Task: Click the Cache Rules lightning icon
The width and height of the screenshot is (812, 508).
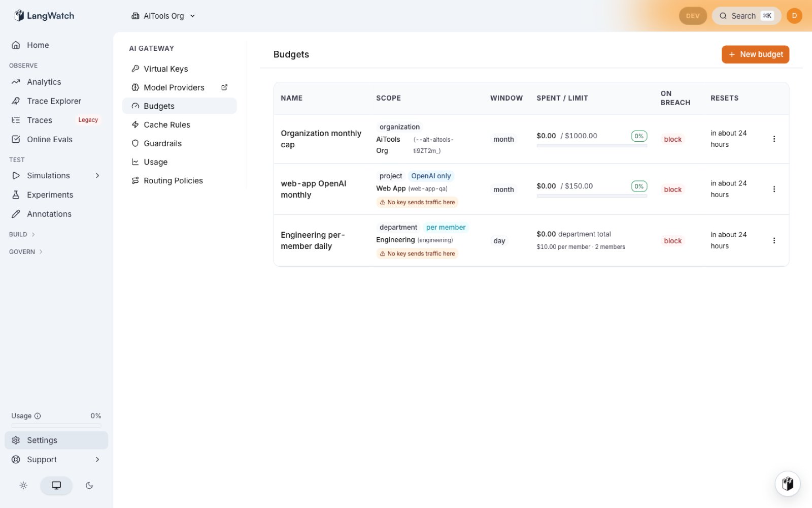Action: (x=135, y=124)
